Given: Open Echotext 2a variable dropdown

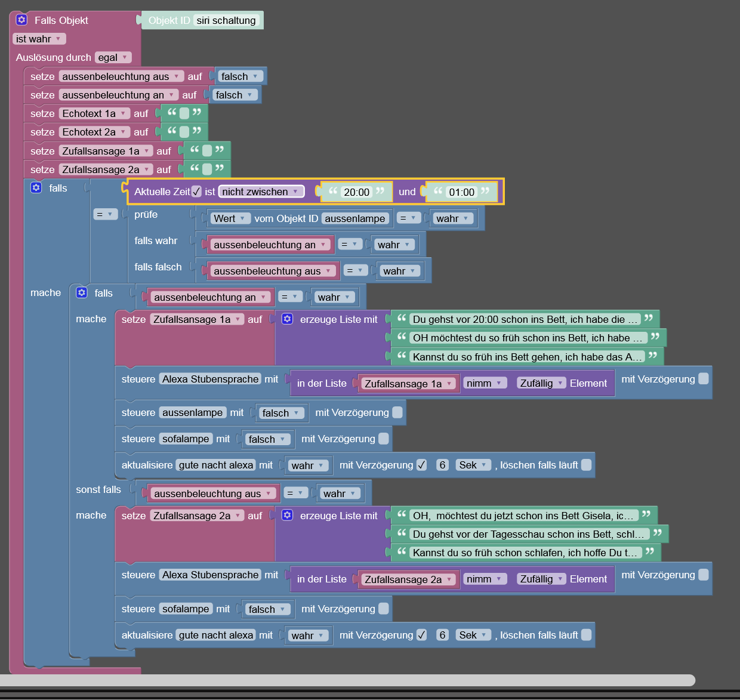Looking at the screenshot, I should pos(94,132).
